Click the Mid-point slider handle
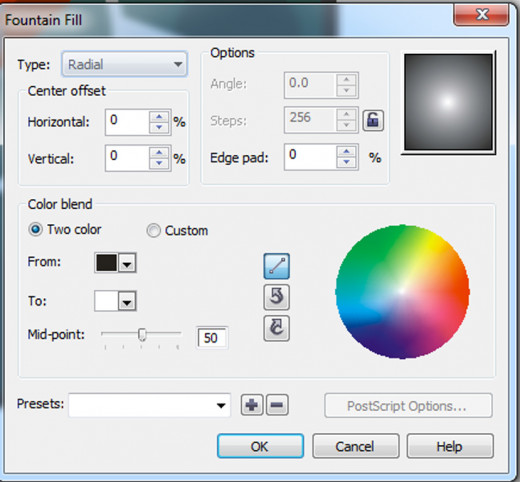The height and width of the screenshot is (482, 520). 142,334
